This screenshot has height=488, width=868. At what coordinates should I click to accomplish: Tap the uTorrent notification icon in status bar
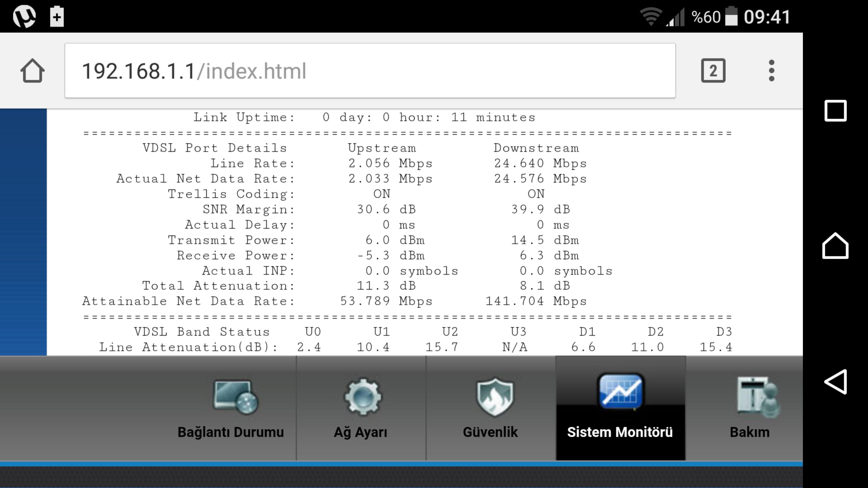click(24, 16)
